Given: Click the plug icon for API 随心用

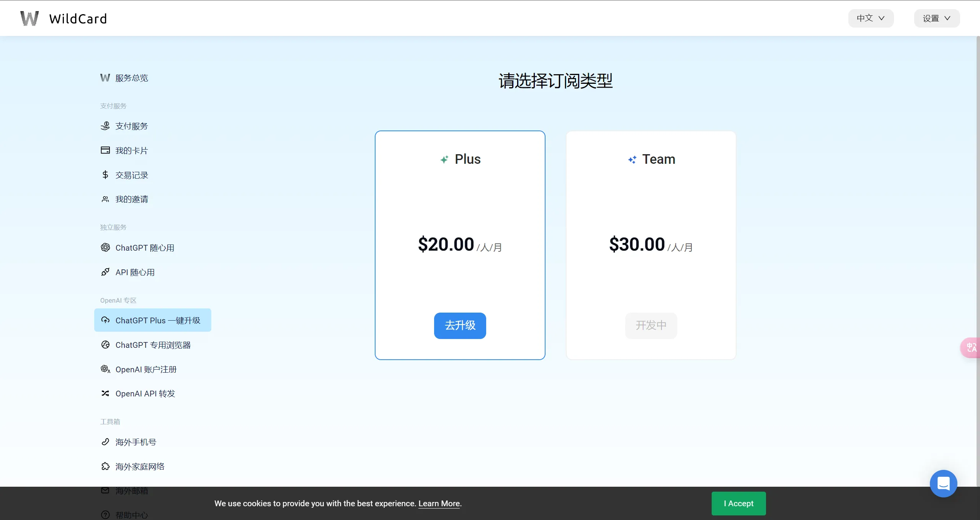Looking at the screenshot, I should click(105, 272).
